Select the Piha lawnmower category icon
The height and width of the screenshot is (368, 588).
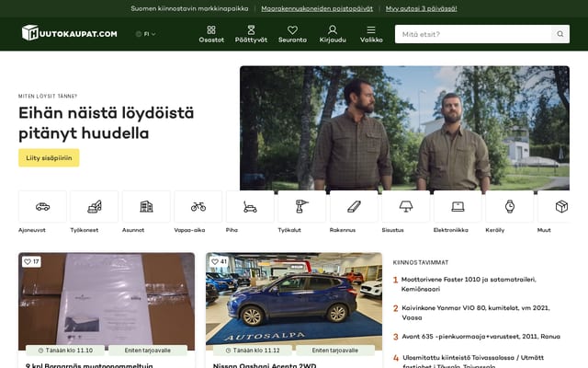(250, 206)
